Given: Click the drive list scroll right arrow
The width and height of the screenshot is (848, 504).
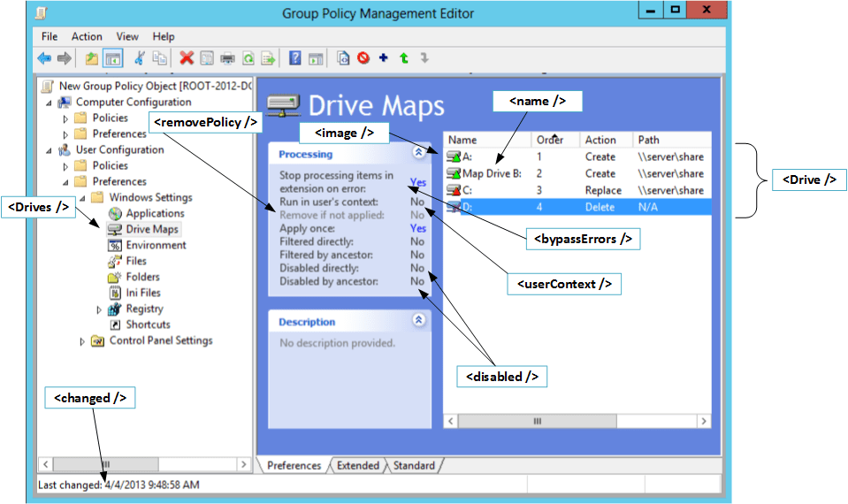Looking at the screenshot, I should 704,421.
